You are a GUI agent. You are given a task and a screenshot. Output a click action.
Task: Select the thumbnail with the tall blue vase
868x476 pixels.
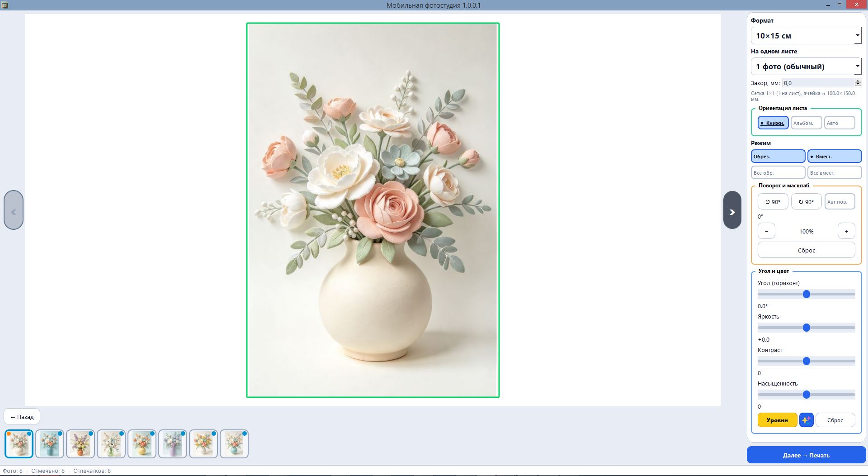click(50, 444)
